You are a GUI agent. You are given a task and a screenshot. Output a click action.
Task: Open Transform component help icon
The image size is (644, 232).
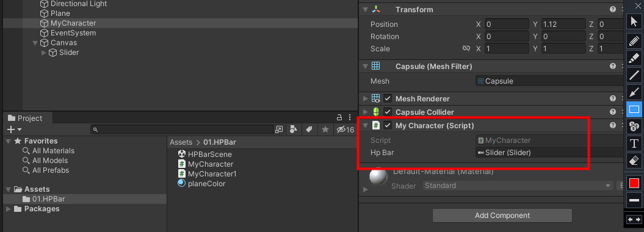[x=613, y=9]
